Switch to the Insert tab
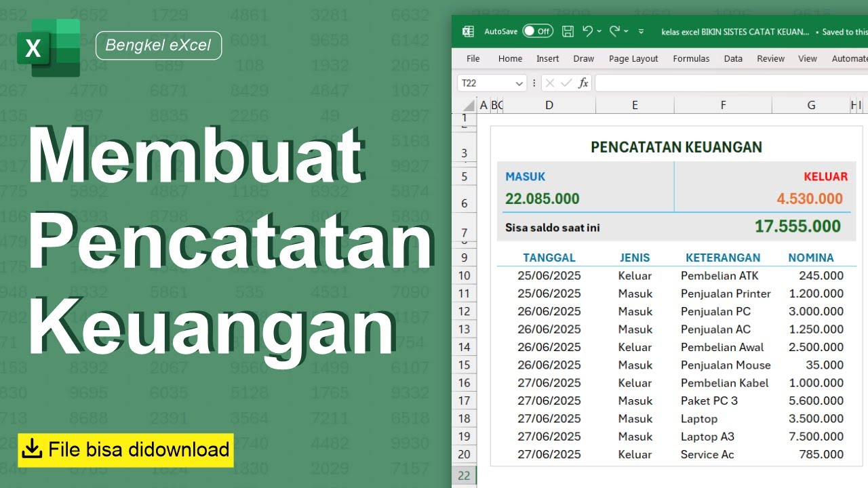The height and width of the screenshot is (488, 868). pos(548,59)
